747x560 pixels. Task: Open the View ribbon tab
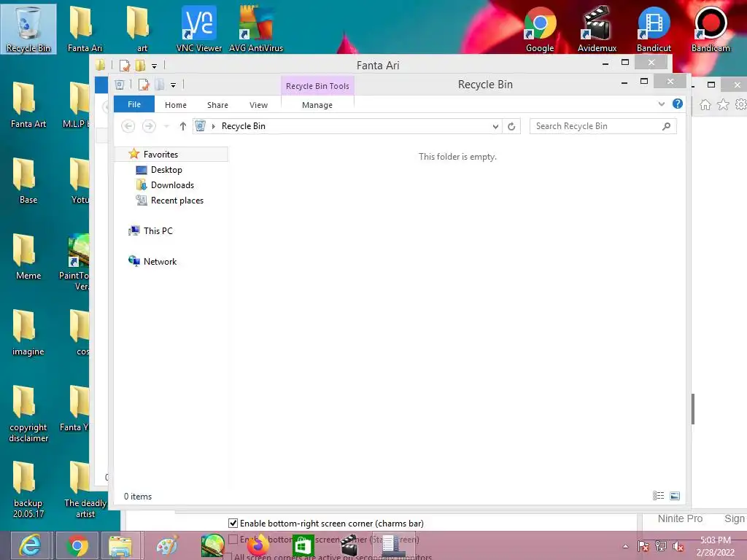pyautogui.click(x=259, y=105)
